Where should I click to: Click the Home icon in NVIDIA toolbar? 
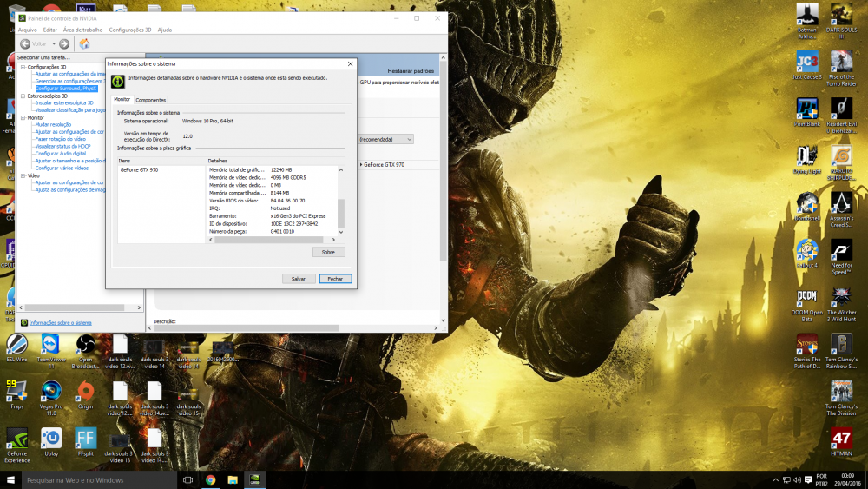pyautogui.click(x=84, y=43)
